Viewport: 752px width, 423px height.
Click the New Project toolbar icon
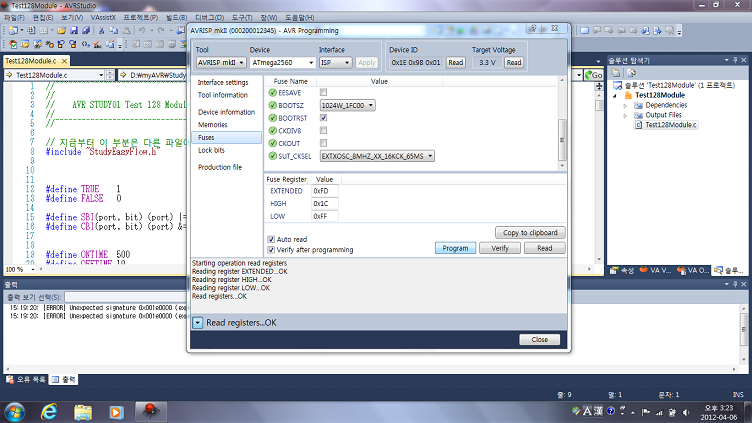13,30
